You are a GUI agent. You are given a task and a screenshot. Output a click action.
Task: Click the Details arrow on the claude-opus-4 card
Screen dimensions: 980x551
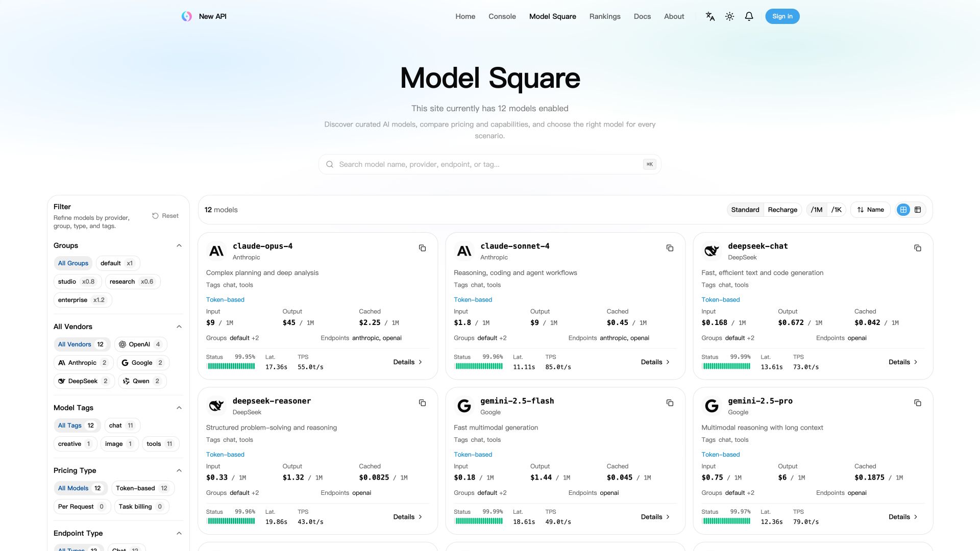click(x=420, y=362)
